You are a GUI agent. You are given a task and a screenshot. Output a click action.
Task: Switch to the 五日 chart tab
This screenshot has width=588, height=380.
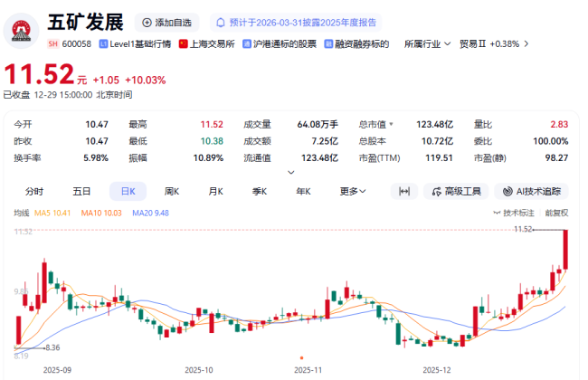(x=81, y=191)
